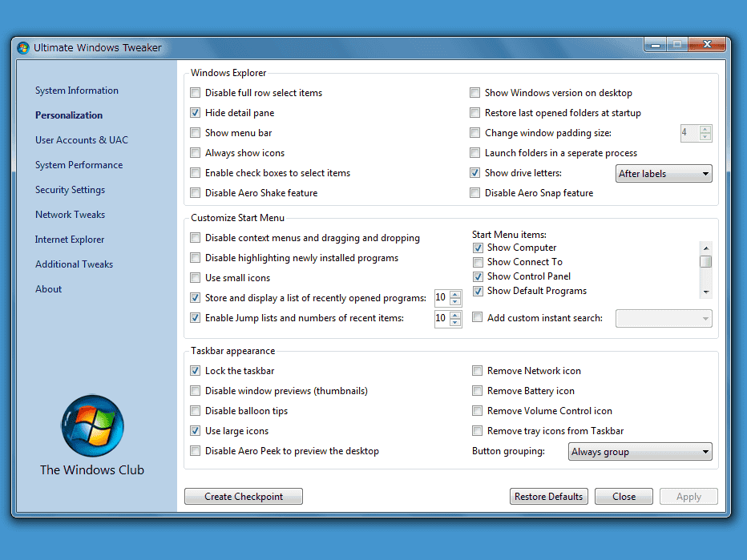Enable Always show icons
The image size is (747, 560).
(x=195, y=153)
